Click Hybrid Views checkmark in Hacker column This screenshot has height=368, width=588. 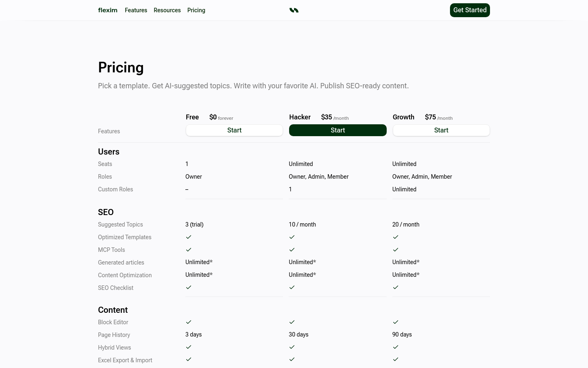(x=292, y=347)
